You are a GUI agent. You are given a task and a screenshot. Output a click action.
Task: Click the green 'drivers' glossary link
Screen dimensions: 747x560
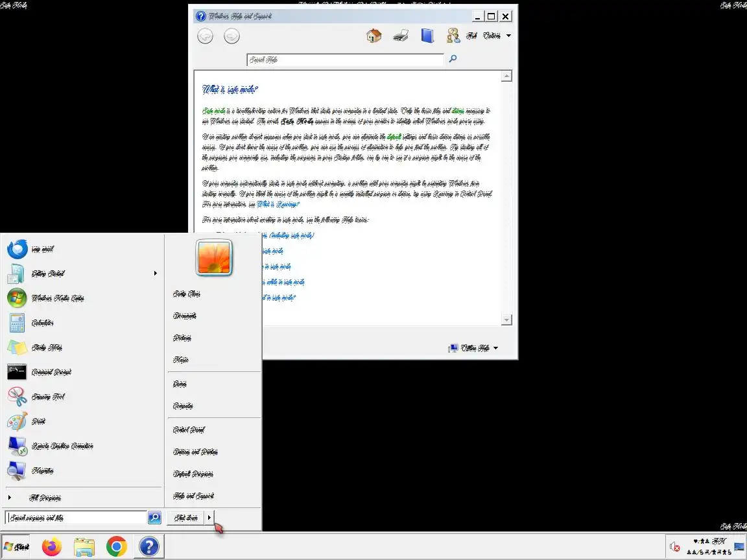click(458, 111)
